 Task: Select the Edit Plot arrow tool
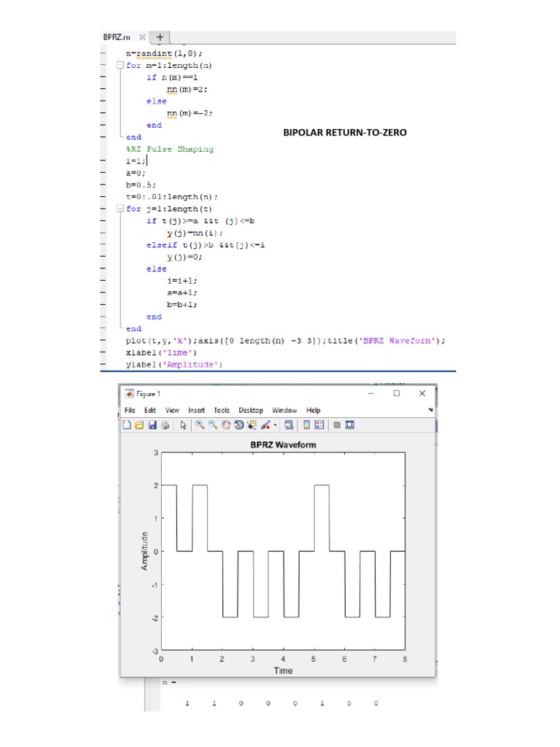tap(183, 425)
